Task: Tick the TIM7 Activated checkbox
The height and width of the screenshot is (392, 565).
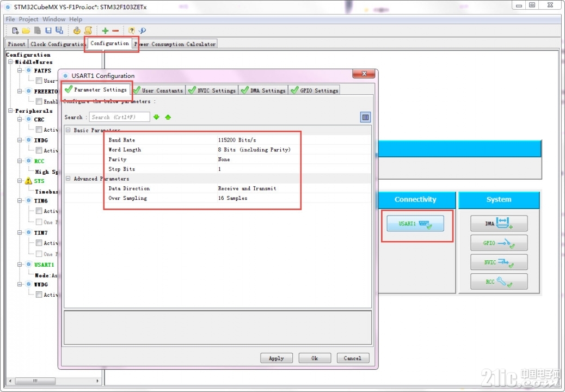Action: (x=39, y=243)
